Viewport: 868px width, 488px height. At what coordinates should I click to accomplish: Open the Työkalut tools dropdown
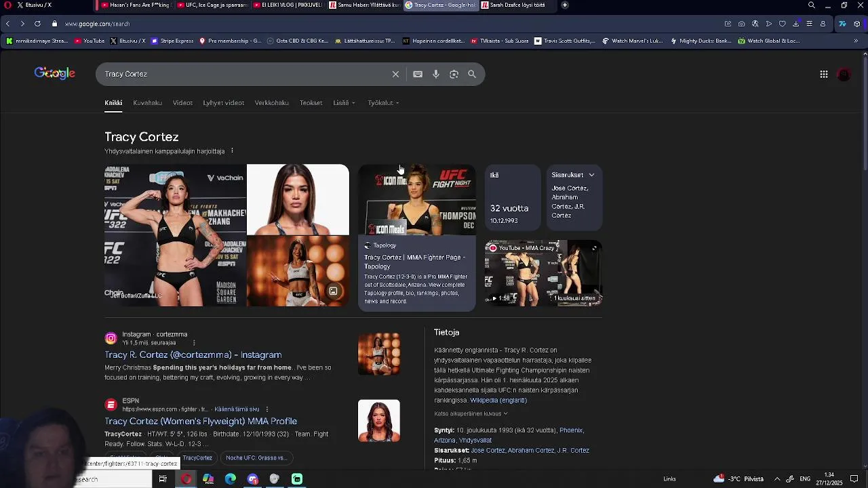tap(383, 103)
